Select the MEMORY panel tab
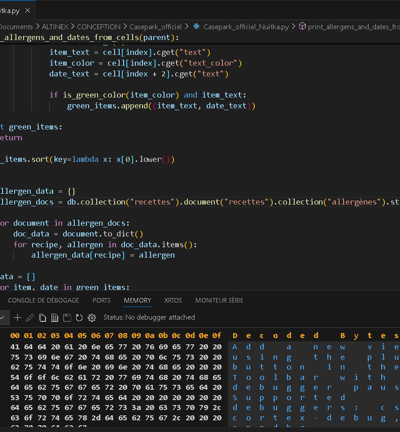400x432 pixels. (x=137, y=300)
